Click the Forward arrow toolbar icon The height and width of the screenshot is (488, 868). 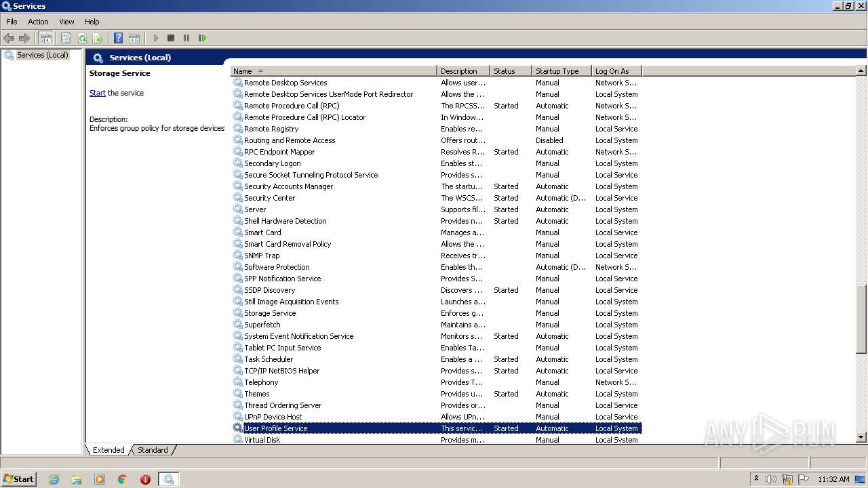tap(24, 38)
